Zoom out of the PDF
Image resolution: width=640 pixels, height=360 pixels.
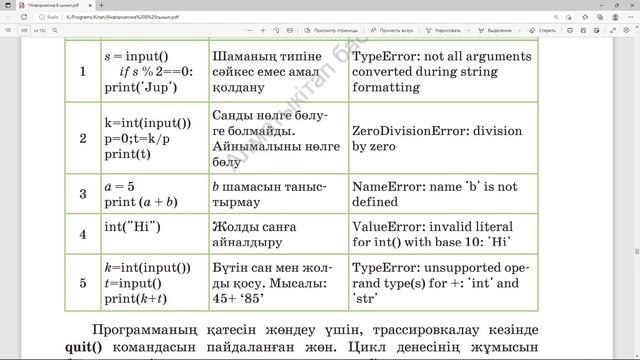point(250,30)
